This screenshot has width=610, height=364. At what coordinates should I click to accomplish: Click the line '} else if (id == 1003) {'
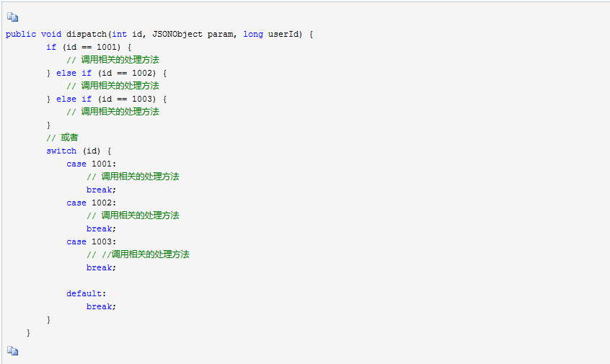(107, 99)
